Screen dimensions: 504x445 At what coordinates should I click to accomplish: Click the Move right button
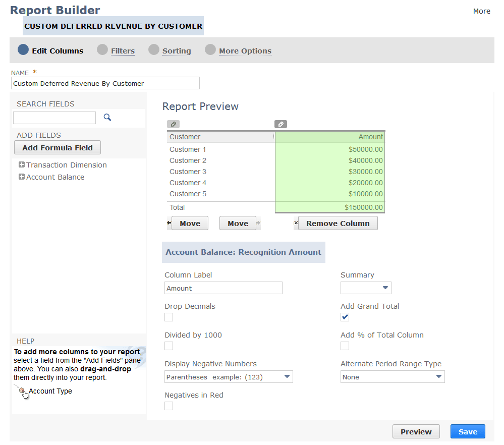(238, 223)
